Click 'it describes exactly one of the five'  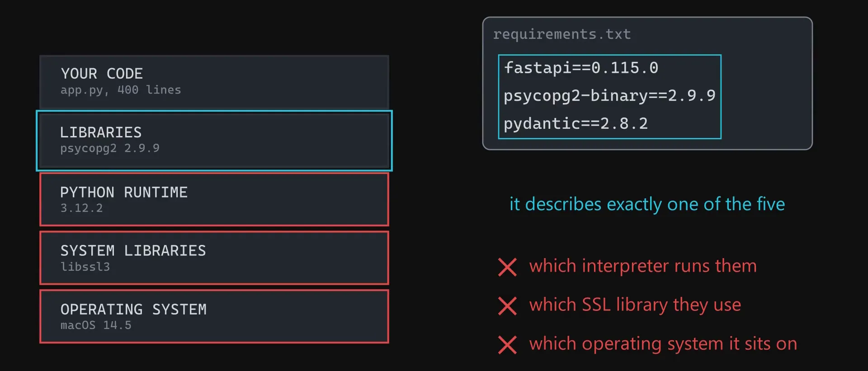pos(647,204)
